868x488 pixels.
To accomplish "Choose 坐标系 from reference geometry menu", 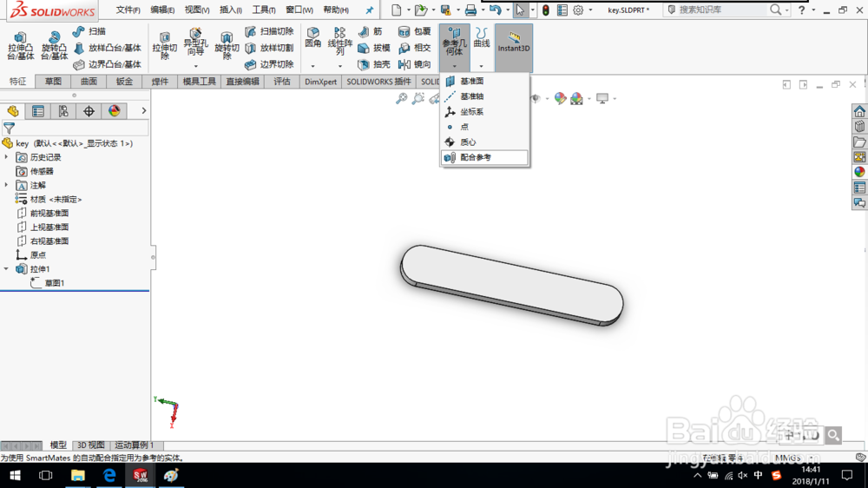I will [x=484, y=111].
